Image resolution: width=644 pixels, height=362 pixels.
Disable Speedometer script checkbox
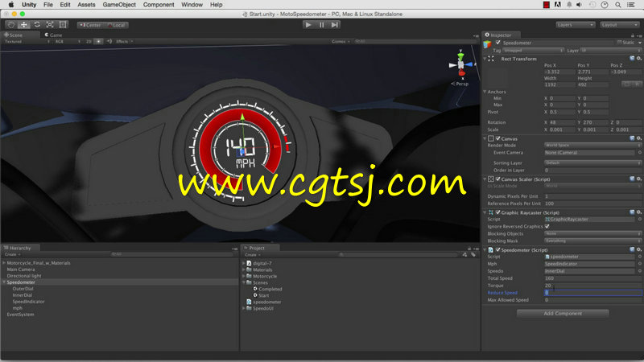point(497,249)
